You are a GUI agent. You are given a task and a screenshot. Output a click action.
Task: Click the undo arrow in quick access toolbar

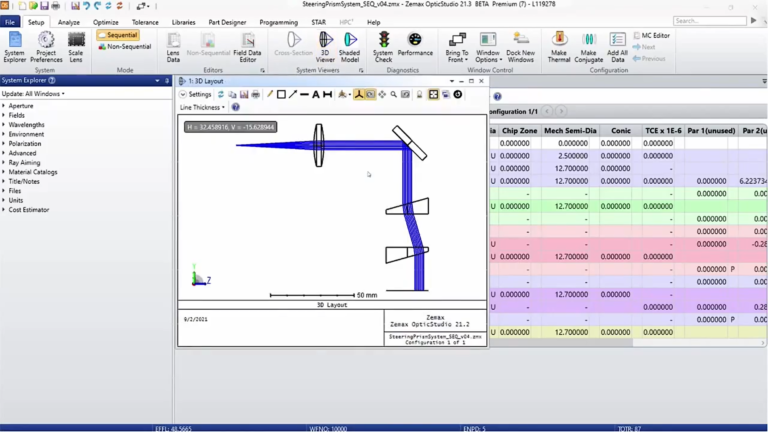pos(87,6)
